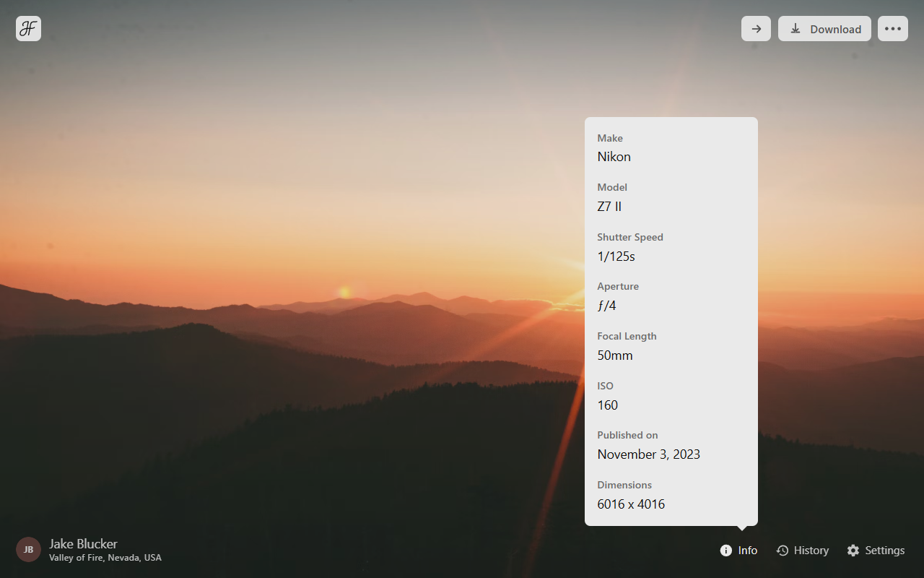Select the Aperture value "ƒ/4"
Screen dimensions: 924x578
607,306
